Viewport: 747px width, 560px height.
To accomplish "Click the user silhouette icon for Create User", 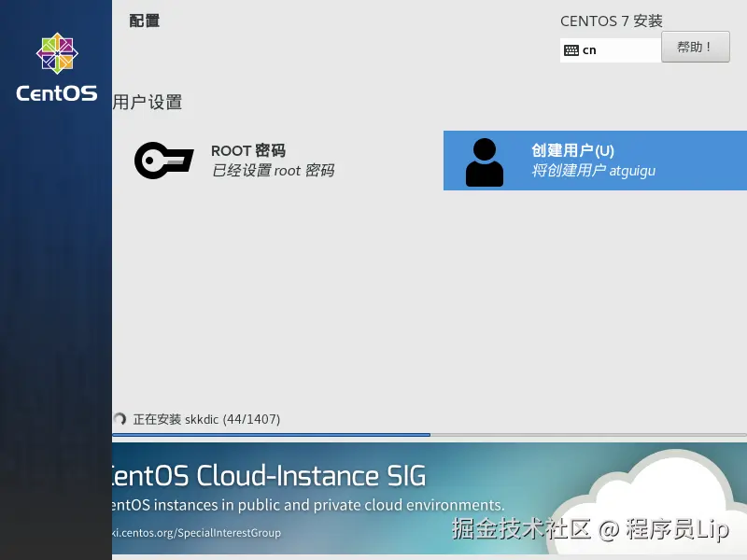I will (484, 162).
